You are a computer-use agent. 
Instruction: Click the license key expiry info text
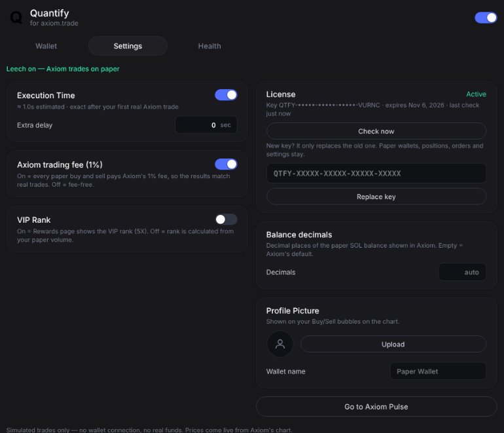[373, 109]
